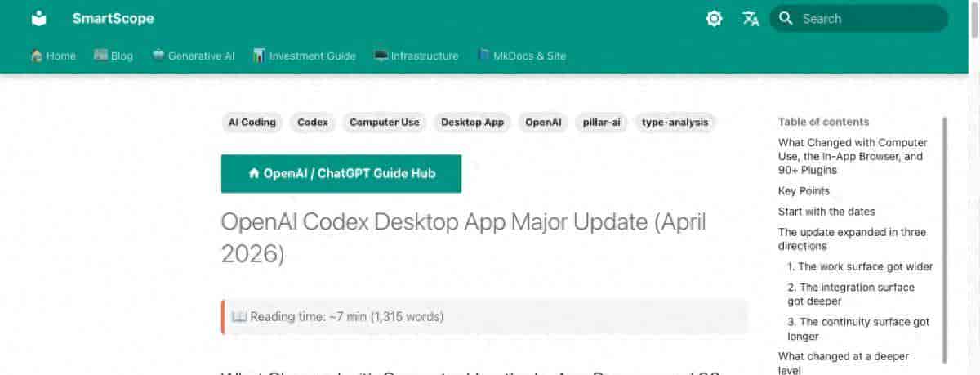Click the house icon beside Home
The image size is (980, 375).
[x=37, y=56]
